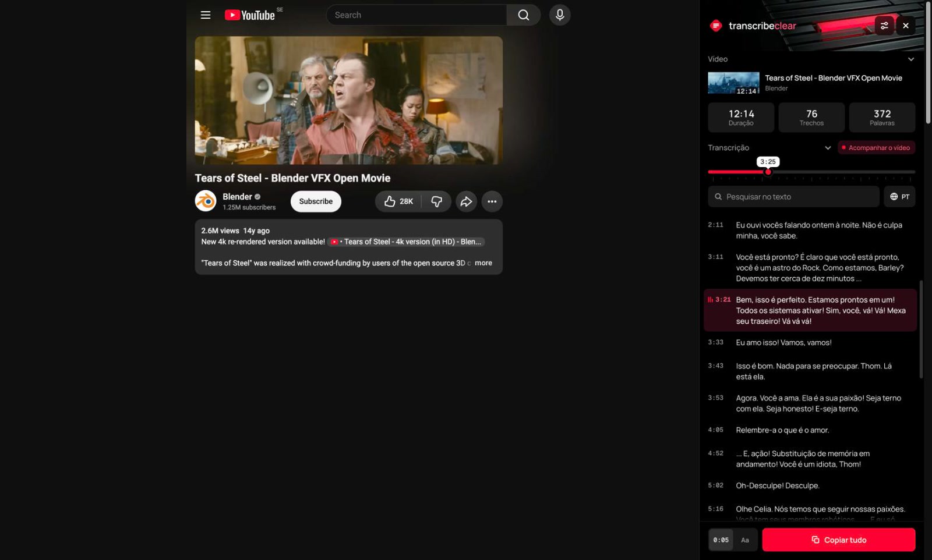Open more actions three-dot menu

click(x=492, y=201)
